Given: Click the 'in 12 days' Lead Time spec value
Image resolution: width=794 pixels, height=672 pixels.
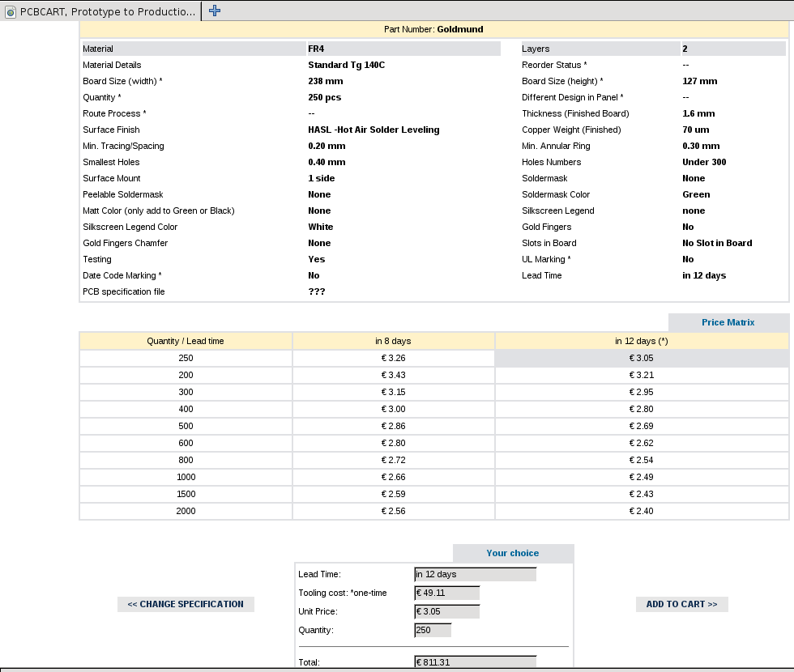Looking at the screenshot, I should click(x=704, y=275).
